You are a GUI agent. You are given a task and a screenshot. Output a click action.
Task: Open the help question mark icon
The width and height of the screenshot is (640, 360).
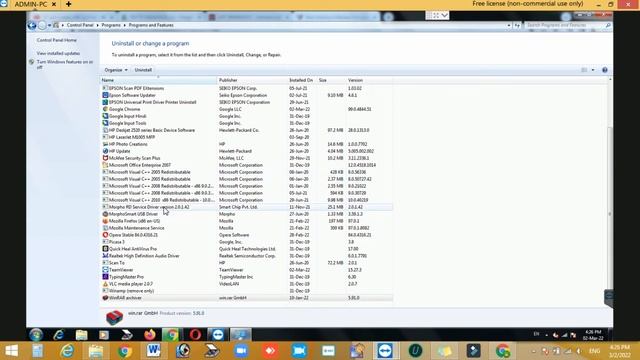click(x=605, y=70)
